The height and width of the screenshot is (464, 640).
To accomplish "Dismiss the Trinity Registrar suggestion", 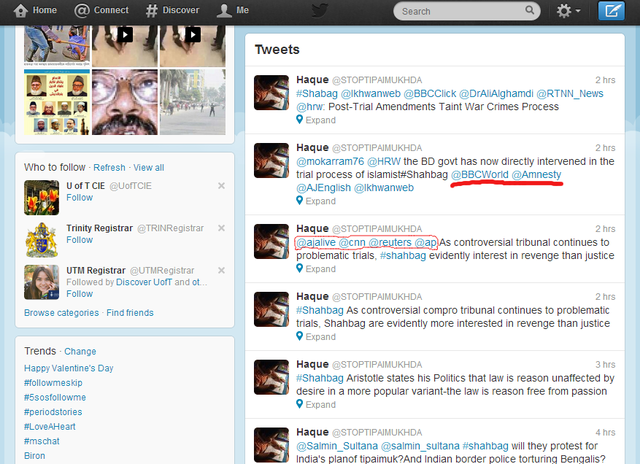I will tap(221, 229).
